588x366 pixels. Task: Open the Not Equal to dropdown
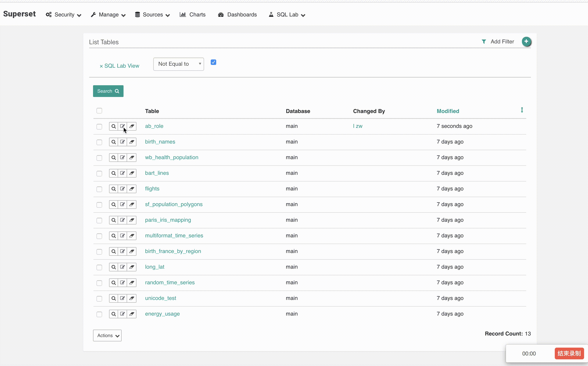click(x=178, y=64)
